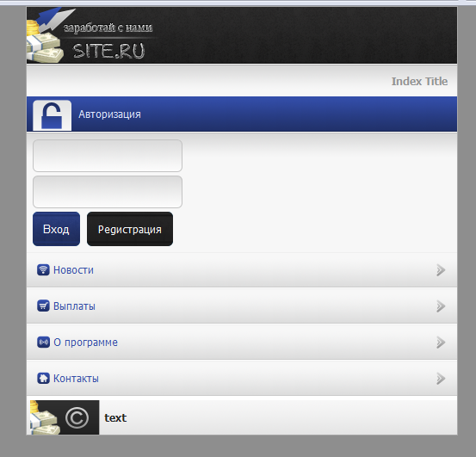Click the money stack image in the footer

(45, 417)
